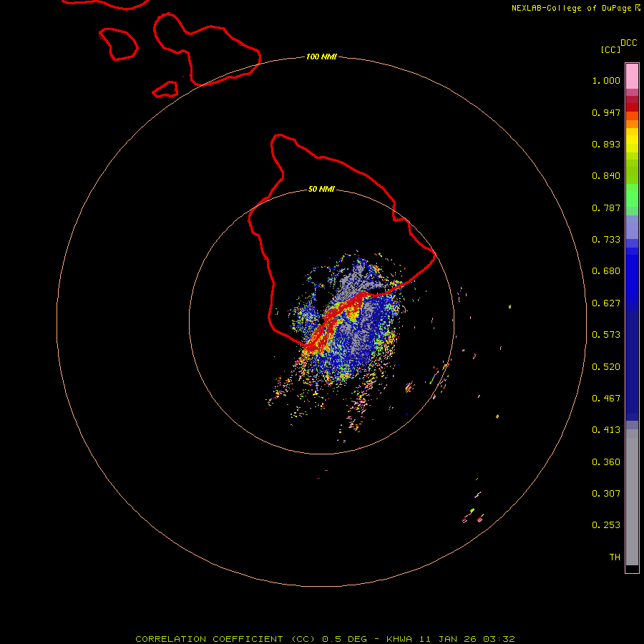Viewport: 644px width, 644px height.
Task: Click the 0.840 scale value
Action: (x=606, y=176)
